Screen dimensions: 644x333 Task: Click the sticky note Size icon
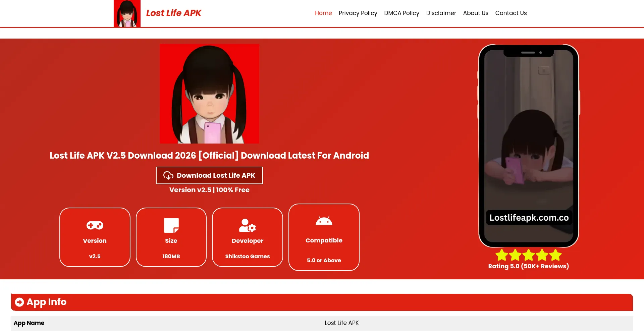[171, 225]
